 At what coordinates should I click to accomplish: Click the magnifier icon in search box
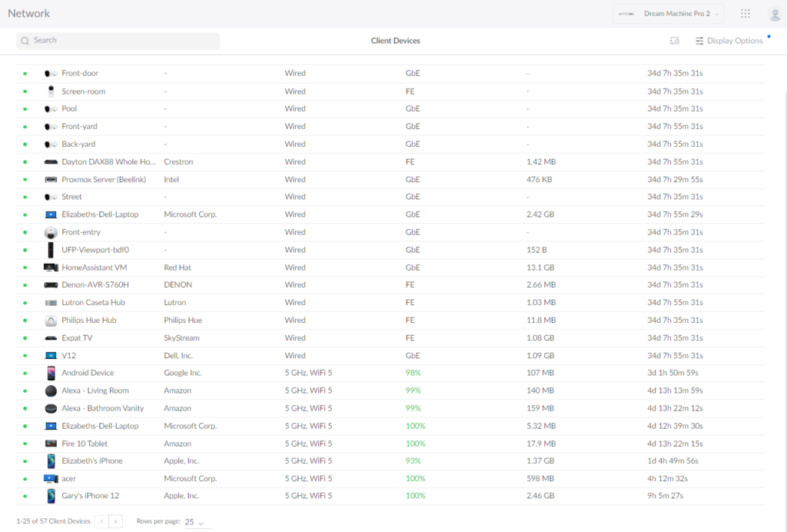[25, 41]
